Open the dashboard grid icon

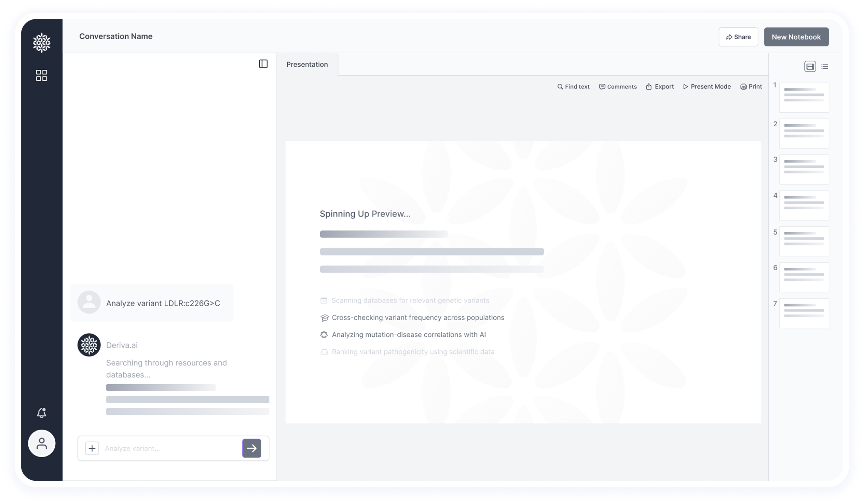tap(41, 75)
